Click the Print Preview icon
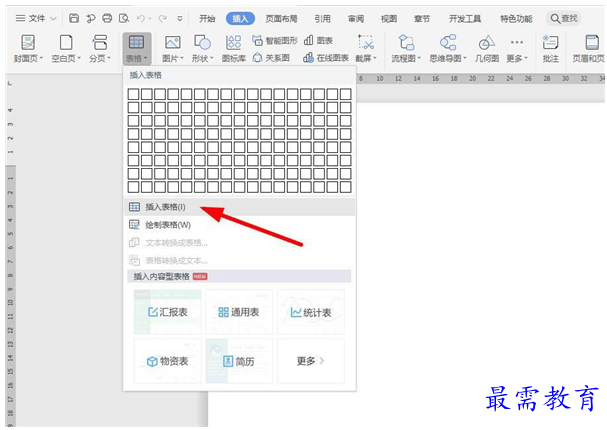Screen dimensions: 607x430 (x=124, y=18)
